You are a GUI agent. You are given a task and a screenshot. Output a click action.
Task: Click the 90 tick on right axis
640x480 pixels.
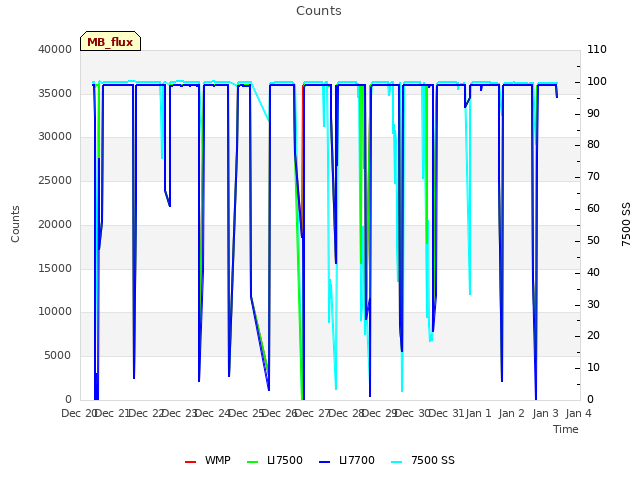pos(593,113)
